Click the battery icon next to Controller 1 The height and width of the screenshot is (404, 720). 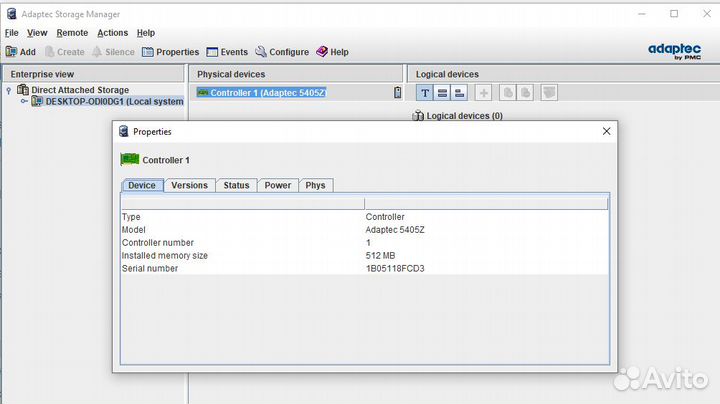pos(398,92)
